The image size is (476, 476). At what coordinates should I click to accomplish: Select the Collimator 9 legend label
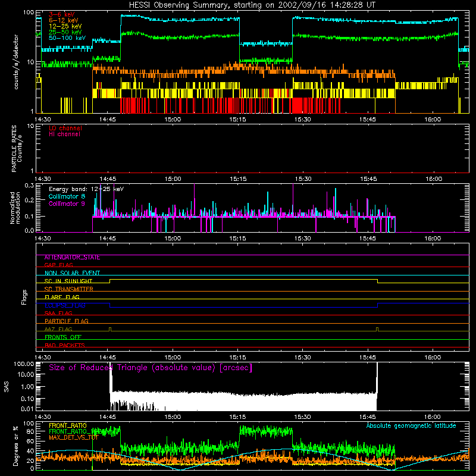(67, 203)
